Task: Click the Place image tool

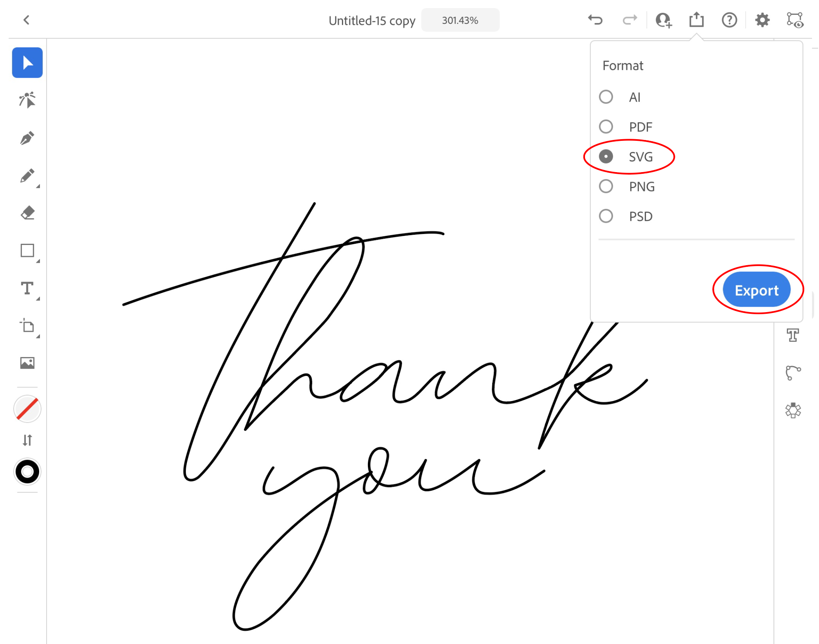Action: pos(27,363)
